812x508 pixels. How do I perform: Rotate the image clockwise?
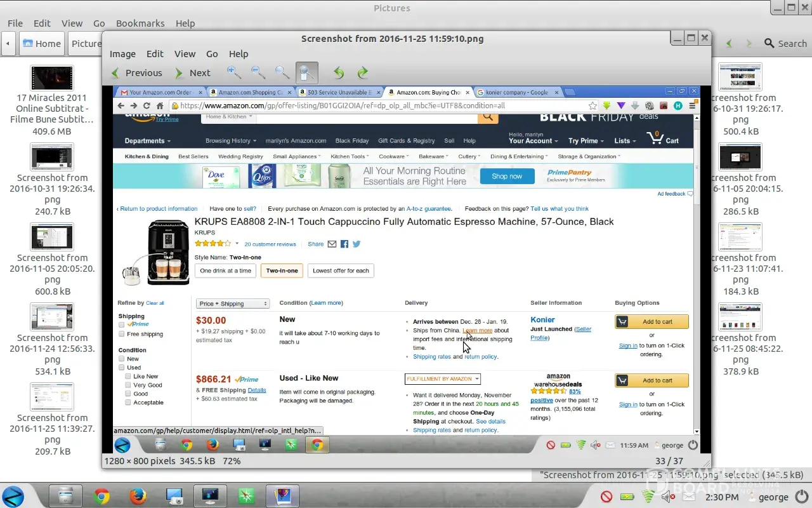[363, 73]
